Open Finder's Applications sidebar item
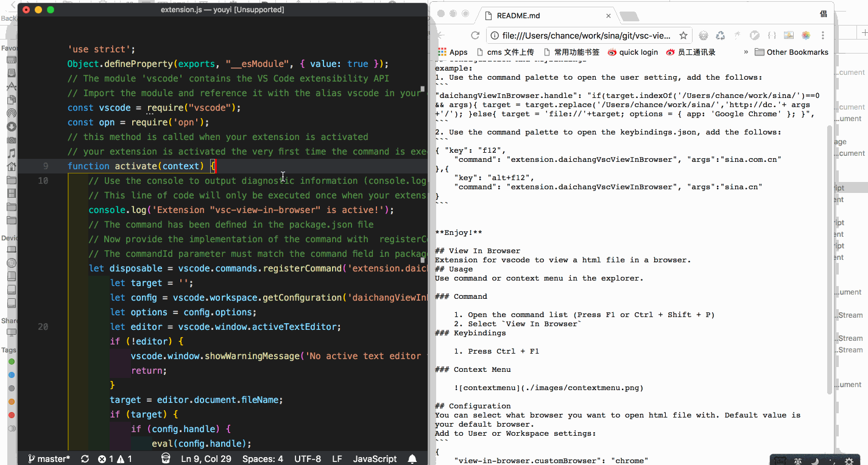Screen dimensions: 868x465 11,86
